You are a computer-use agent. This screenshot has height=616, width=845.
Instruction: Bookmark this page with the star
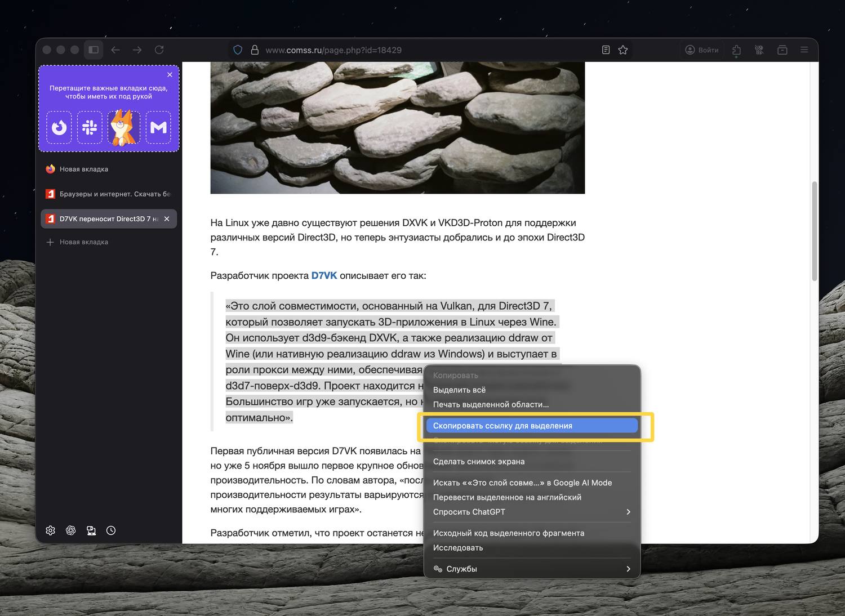point(622,50)
